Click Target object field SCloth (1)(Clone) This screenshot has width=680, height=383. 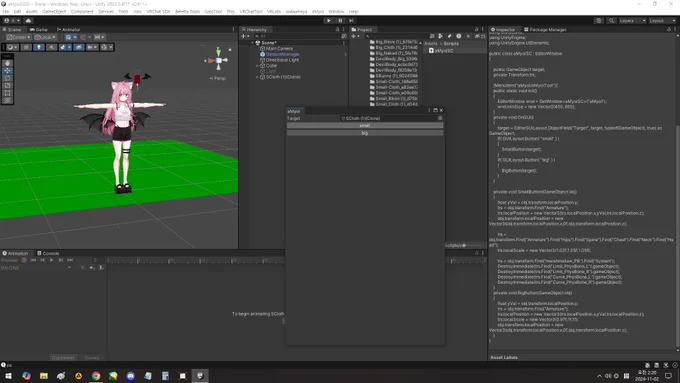tap(388, 118)
